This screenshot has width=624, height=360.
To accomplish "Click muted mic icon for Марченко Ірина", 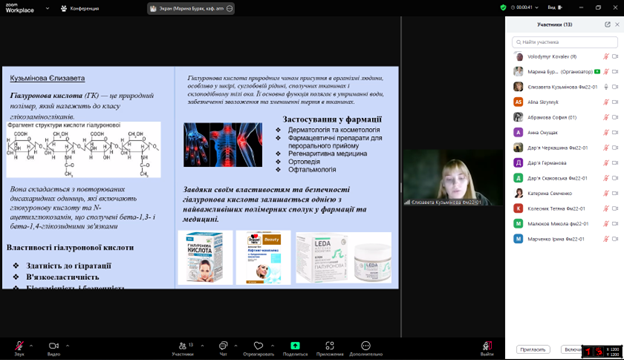I will pos(606,239).
